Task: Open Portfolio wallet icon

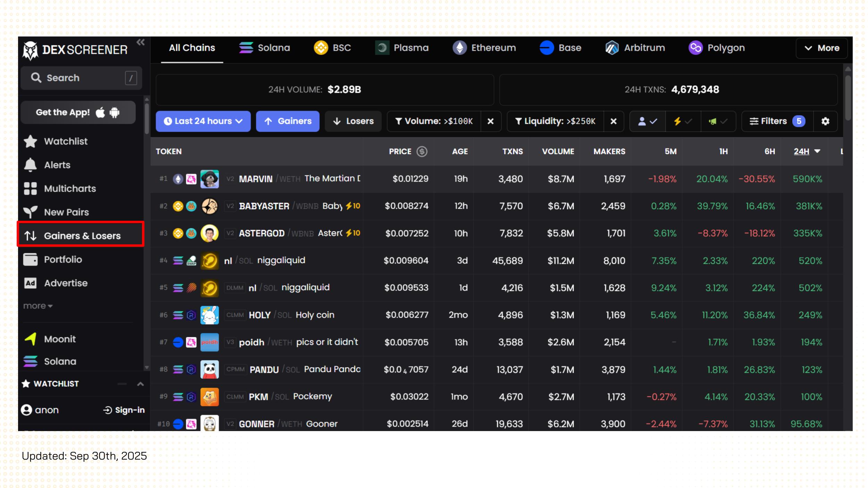Action: point(31,259)
